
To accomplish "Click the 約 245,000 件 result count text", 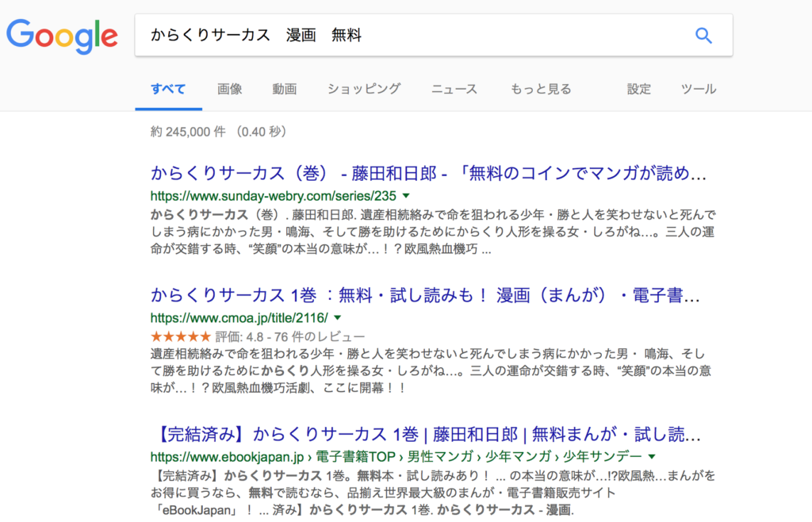I will pos(188,132).
